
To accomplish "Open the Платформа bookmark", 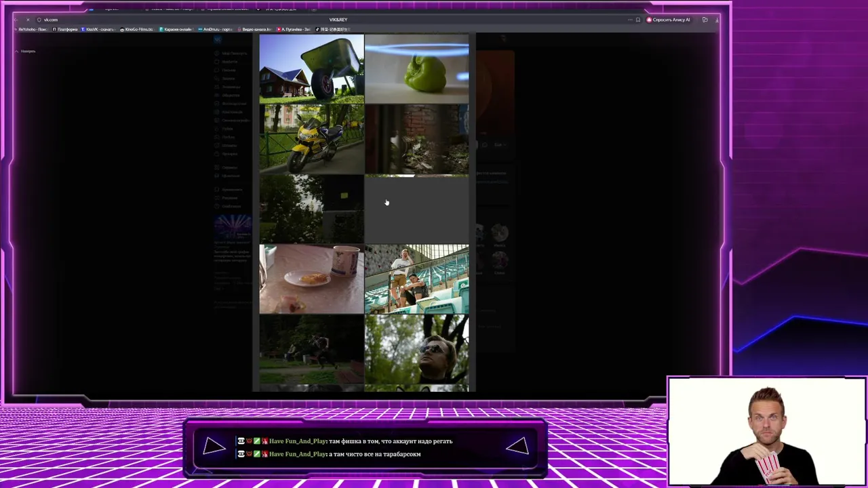I will click(65, 29).
